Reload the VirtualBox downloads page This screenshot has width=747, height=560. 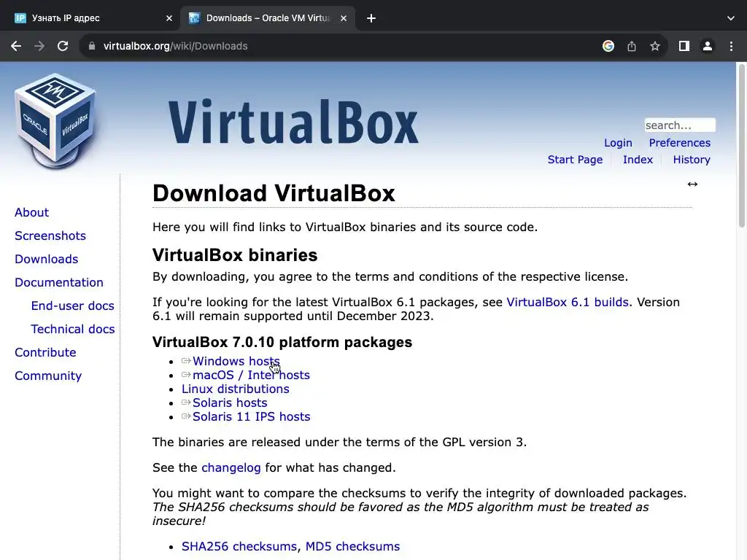click(63, 46)
